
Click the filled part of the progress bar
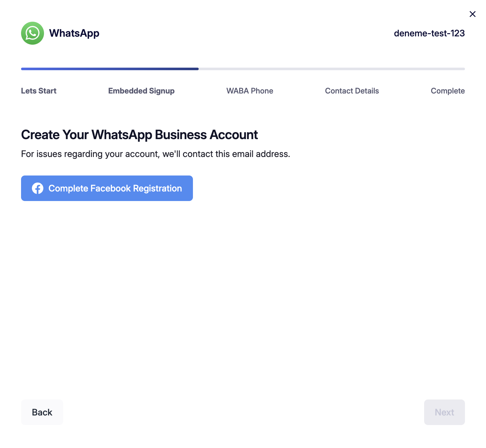tap(110, 69)
